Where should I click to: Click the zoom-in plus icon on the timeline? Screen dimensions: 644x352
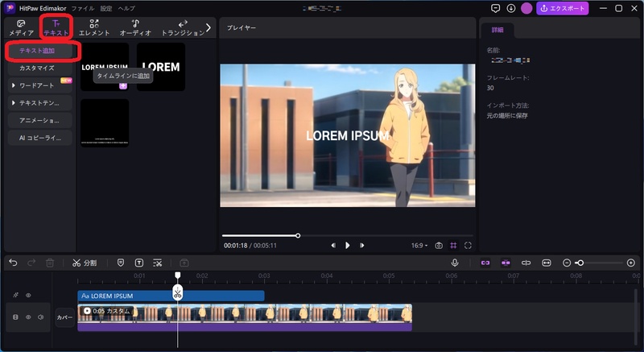pyautogui.click(x=630, y=263)
